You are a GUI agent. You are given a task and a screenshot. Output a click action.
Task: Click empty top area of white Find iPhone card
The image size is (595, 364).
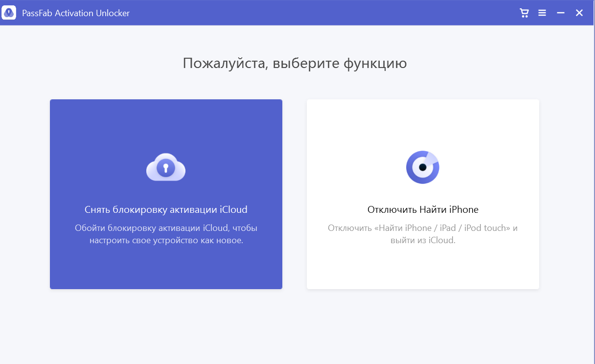click(x=423, y=120)
